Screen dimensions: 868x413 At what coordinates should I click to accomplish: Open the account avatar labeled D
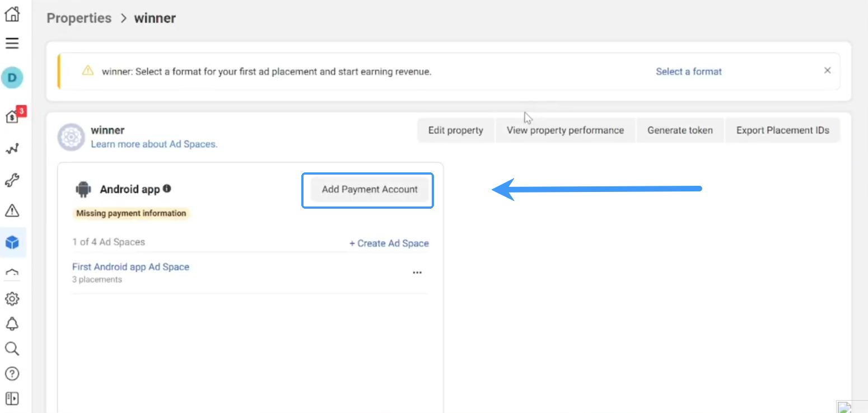(x=12, y=77)
